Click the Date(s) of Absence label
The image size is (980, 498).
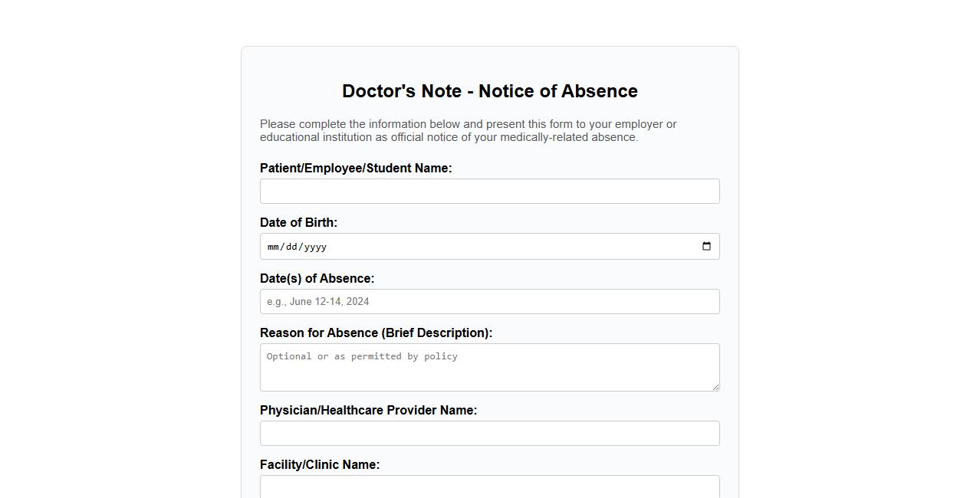tap(317, 278)
